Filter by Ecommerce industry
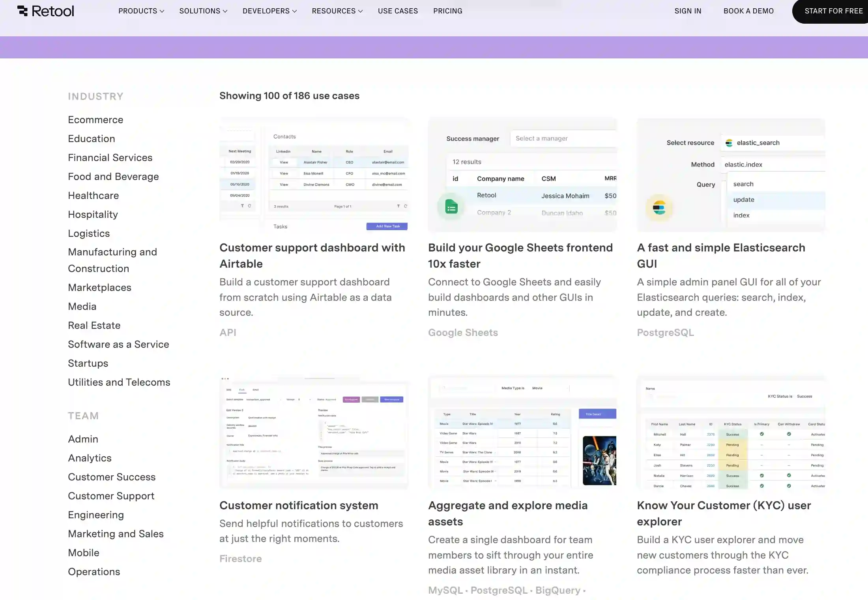Screen dimensions: 868x600 point(95,120)
